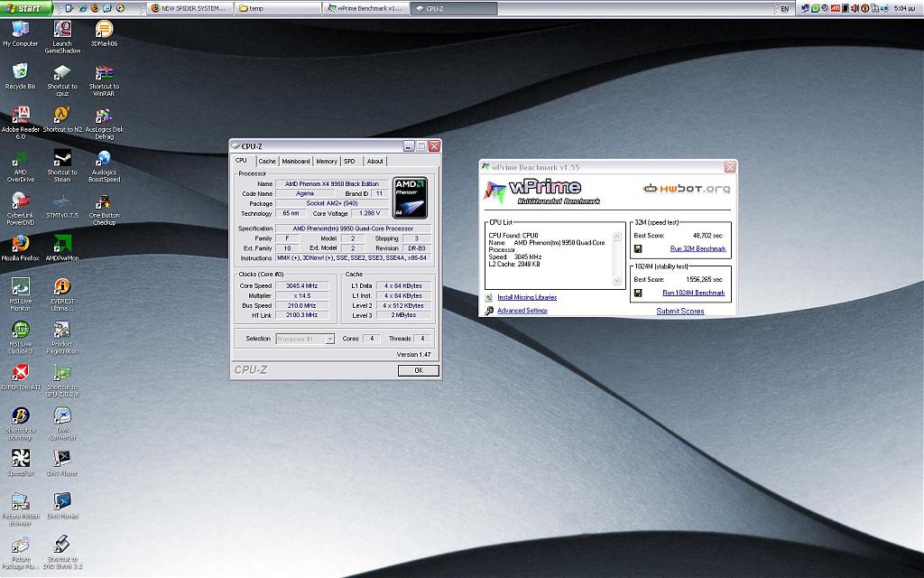The width and height of the screenshot is (924, 578).
Task: Select the CyberLink PowerDVD icon
Action: [21, 209]
